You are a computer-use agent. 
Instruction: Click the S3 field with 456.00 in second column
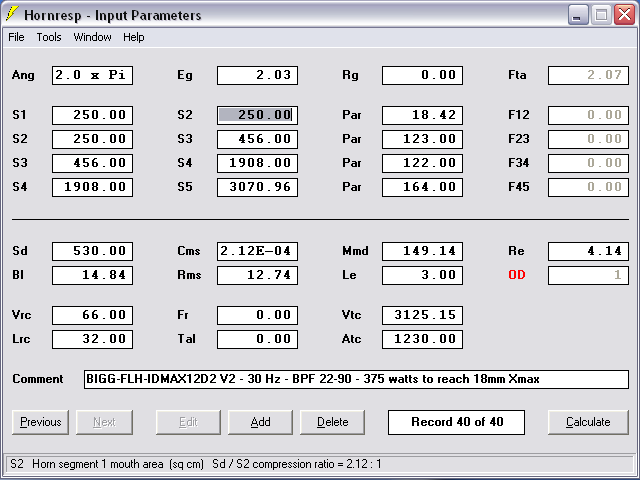[258, 140]
